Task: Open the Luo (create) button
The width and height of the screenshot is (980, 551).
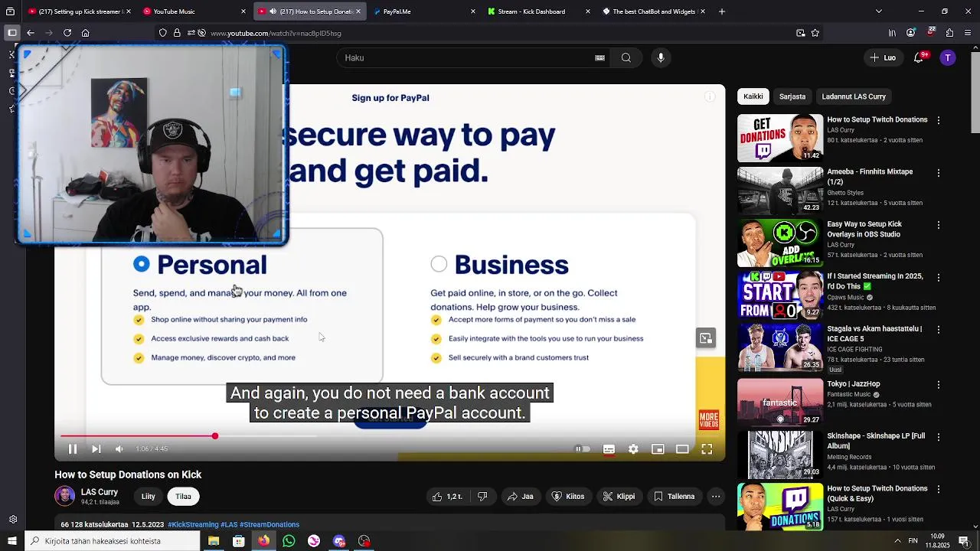Action: [x=883, y=58]
